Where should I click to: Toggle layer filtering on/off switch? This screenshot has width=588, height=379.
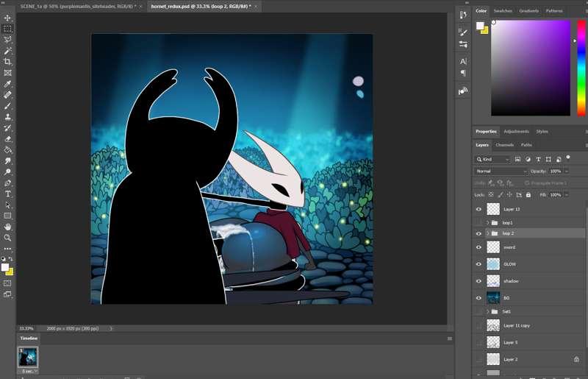(568, 157)
